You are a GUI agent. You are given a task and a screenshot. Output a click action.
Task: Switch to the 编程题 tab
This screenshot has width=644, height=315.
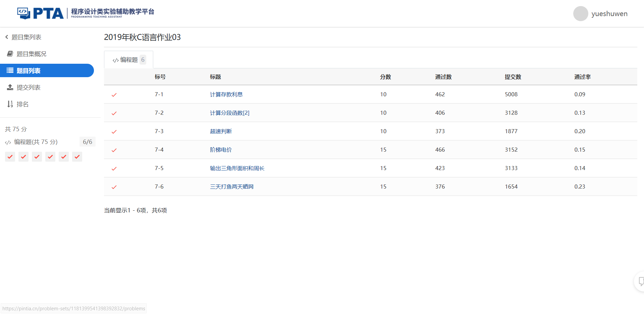point(129,60)
